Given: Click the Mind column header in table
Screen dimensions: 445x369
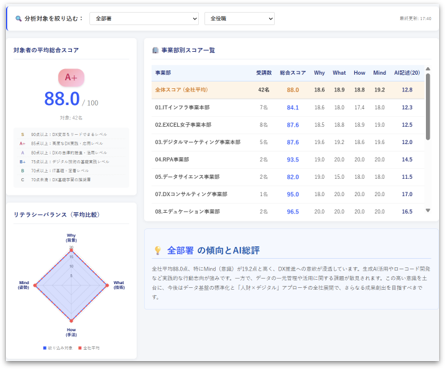Looking at the screenshot, I should click(379, 73).
